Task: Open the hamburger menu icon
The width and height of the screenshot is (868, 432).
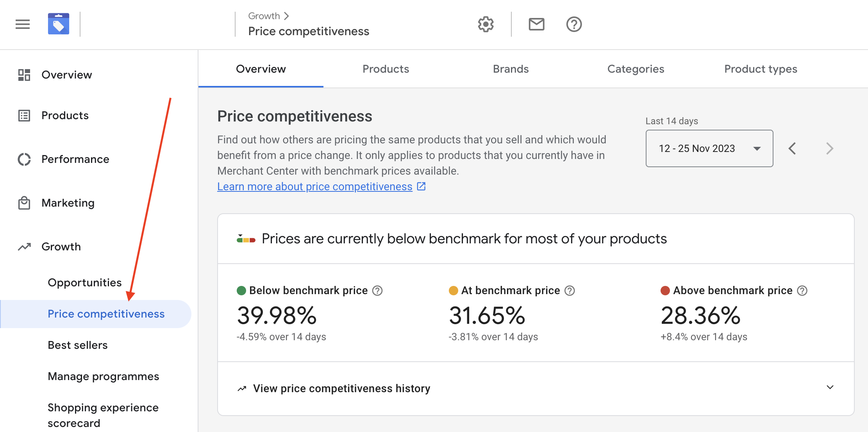Action: coord(23,24)
